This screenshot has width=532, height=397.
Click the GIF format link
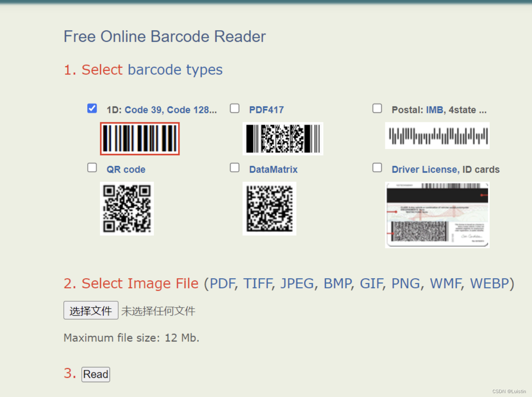pyautogui.click(x=371, y=284)
